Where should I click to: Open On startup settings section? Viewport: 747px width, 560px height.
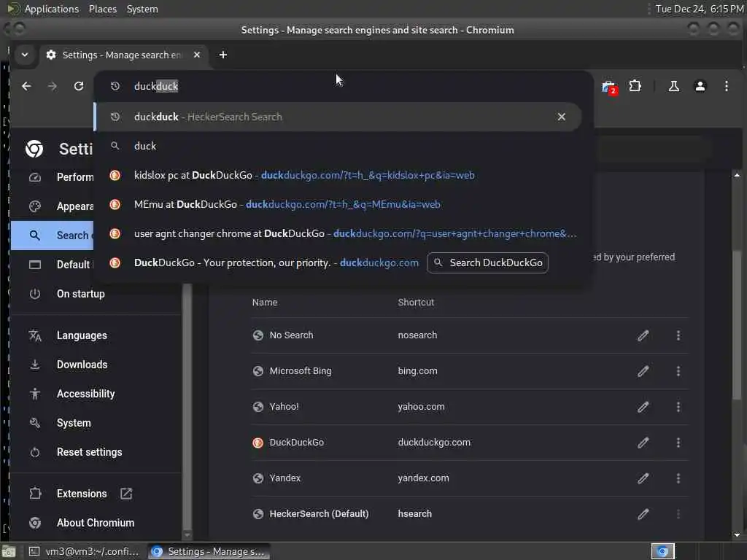(x=96, y=294)
